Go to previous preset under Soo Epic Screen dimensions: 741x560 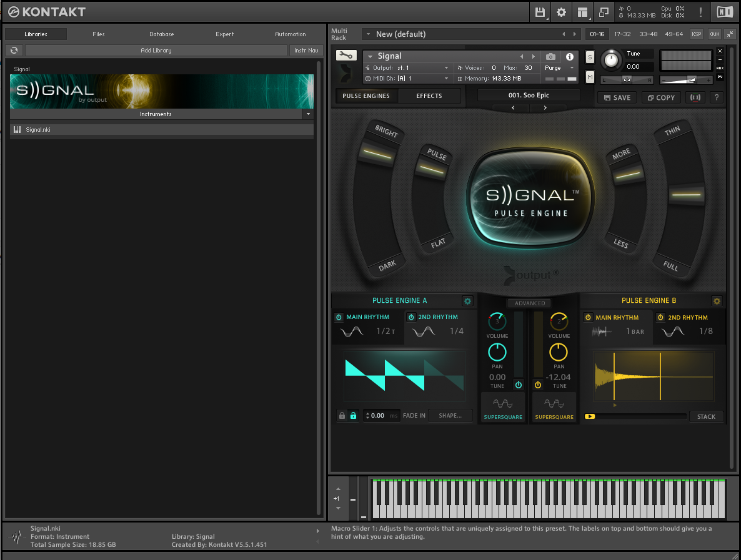[513, 108]
